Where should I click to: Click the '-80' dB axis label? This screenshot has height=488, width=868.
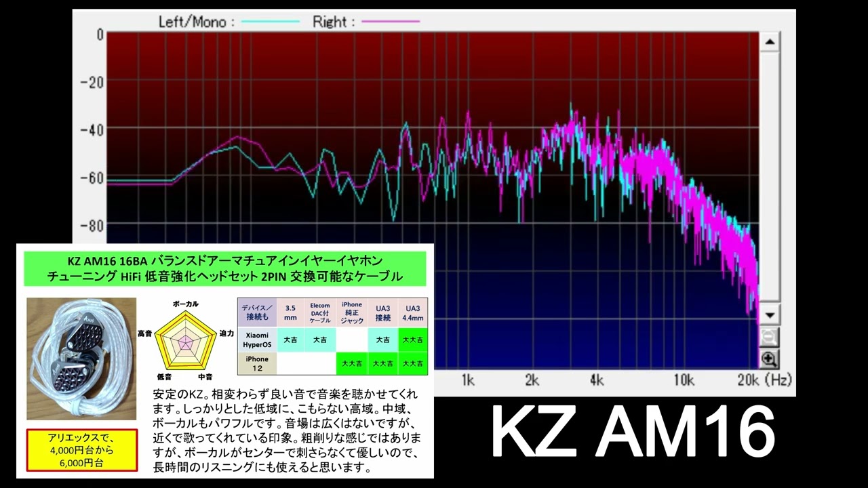pyautogui.click(x=91, y=226)
